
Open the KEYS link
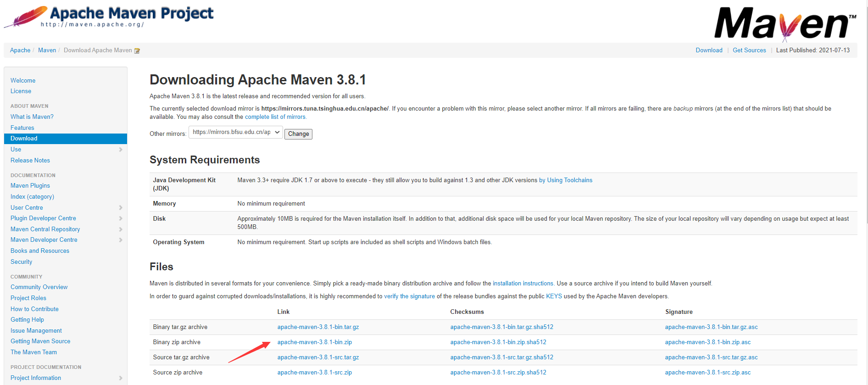(x=554, y=296)
